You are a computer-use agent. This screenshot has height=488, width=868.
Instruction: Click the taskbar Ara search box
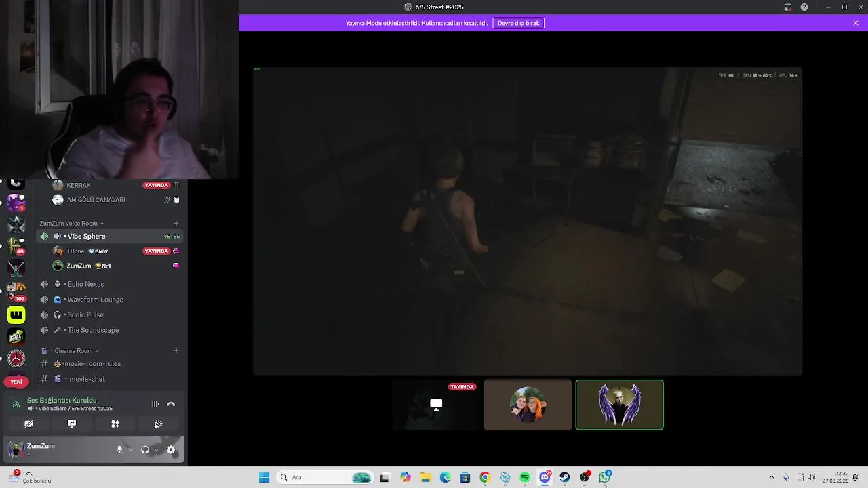pyautogui.click(x=325, y=477)
